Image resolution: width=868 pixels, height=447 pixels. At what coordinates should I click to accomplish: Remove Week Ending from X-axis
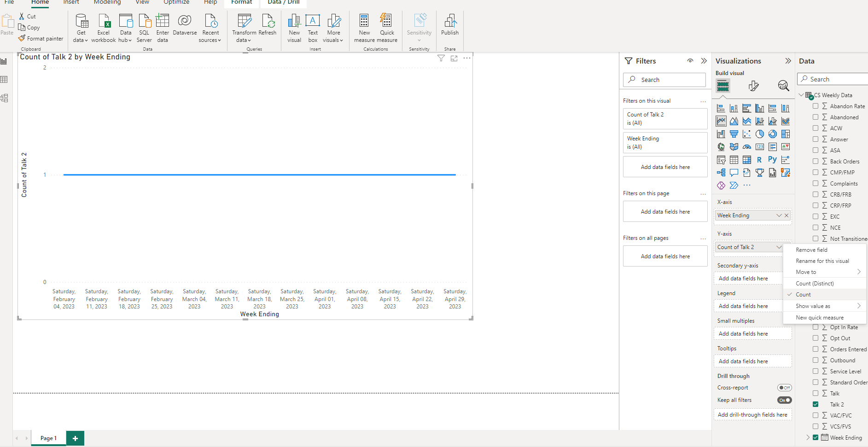786,215
